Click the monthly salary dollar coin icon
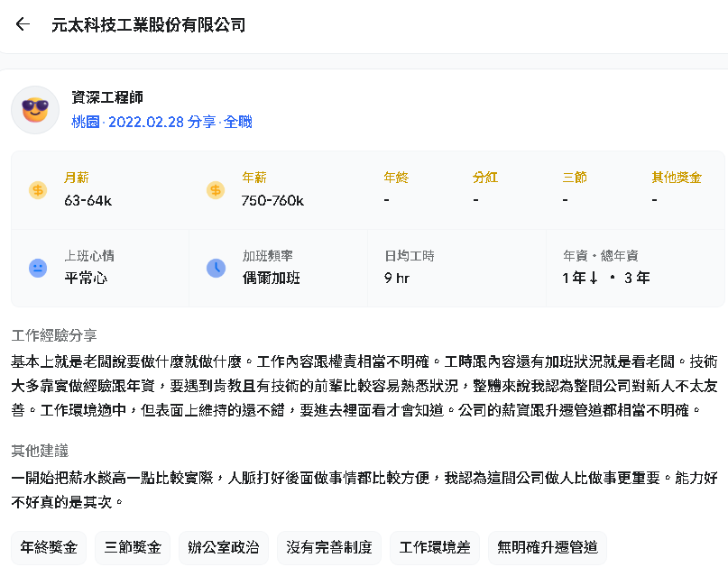Viewport: 728px width, 567px height. pyautogui.click(x=38, y=190)
